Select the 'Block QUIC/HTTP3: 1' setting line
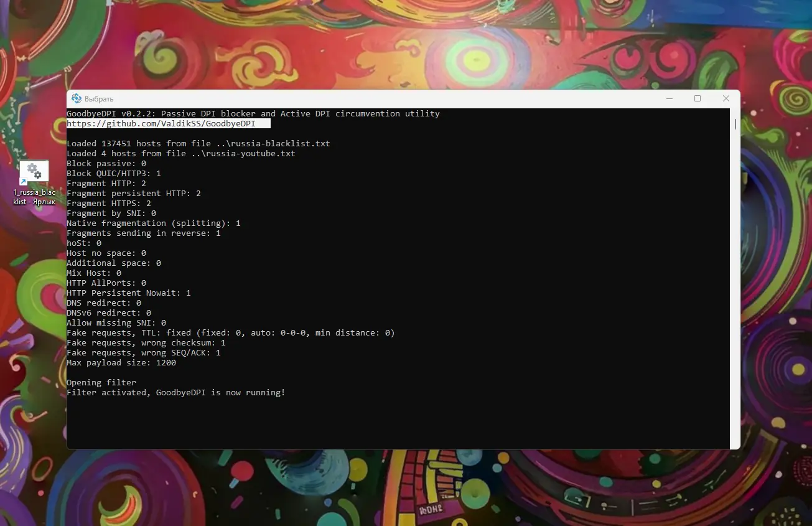 [x=114, y=173]
